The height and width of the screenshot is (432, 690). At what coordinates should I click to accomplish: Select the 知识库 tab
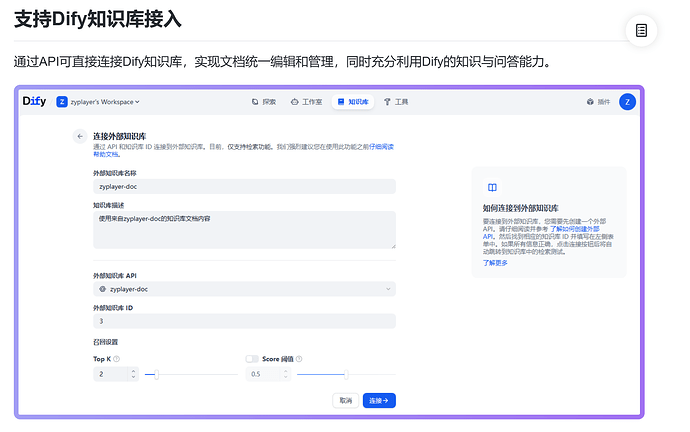click(353, 102)
